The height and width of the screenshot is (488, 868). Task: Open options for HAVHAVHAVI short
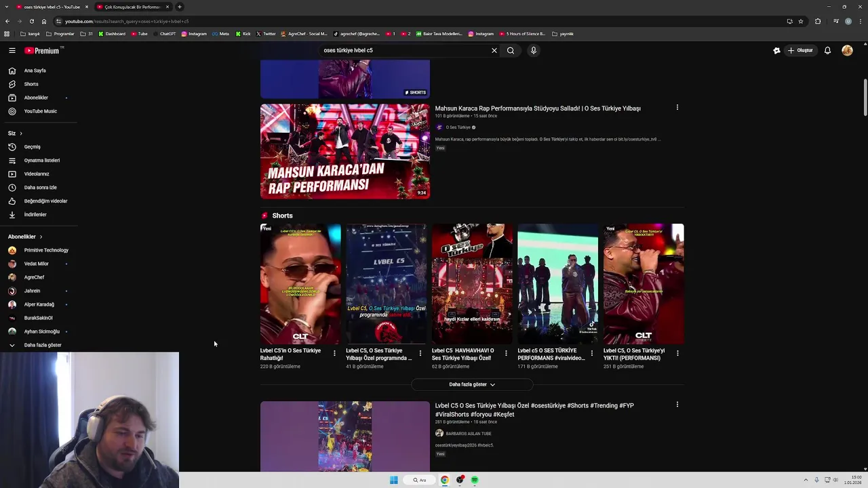[506, 353]
